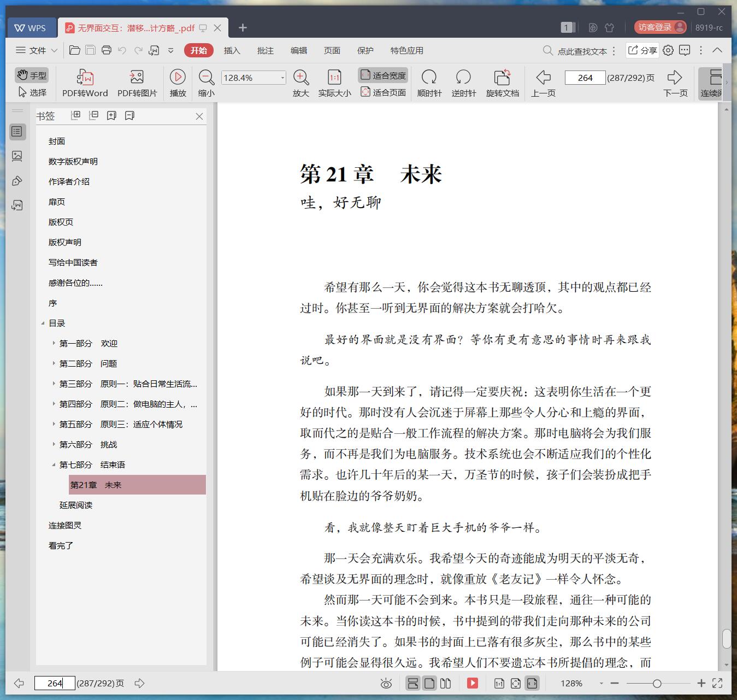Viewport: 737px width, 700px height.
Task: Jump to 封面 bookmark
Action: (57, 141)
